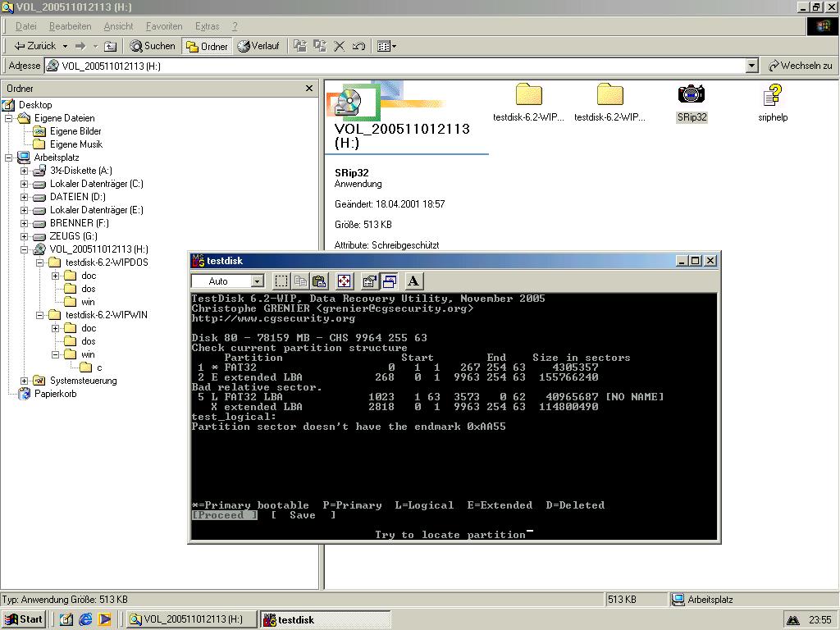
Task: Click the delete X toolbar icon
Action: point(339,46)
